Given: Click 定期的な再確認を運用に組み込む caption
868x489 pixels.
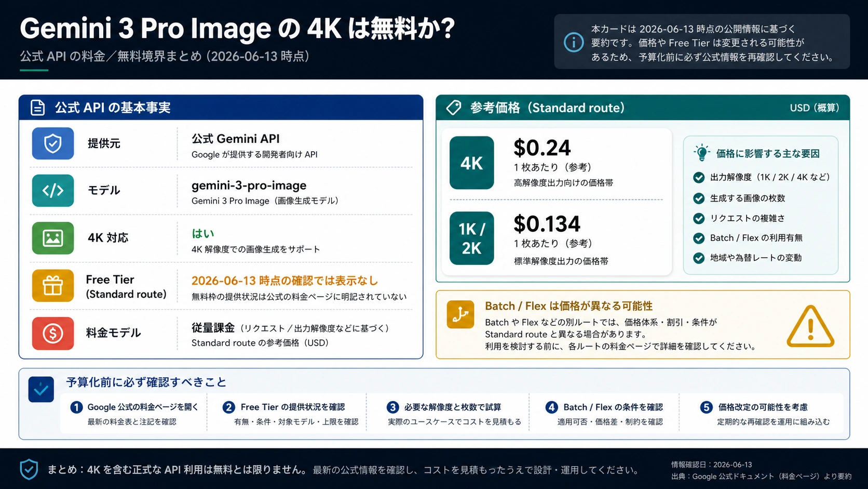Looking at the screenshot, I should tap(774, 421).
